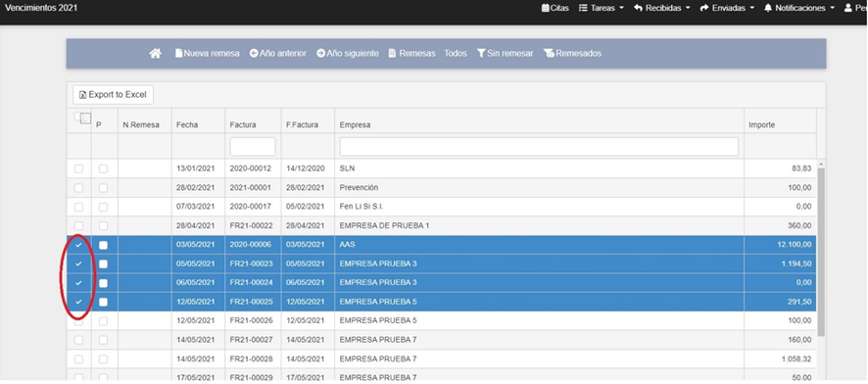The height and width of the screenshot is (384, 868).
Task: Select row checkbox for FR21-00026
Action: (x=78, y=321)
